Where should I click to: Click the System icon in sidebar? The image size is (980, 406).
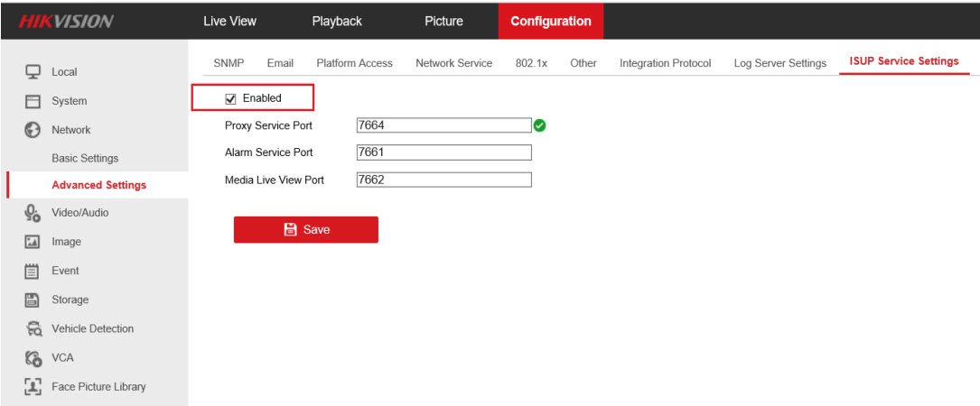33,101
